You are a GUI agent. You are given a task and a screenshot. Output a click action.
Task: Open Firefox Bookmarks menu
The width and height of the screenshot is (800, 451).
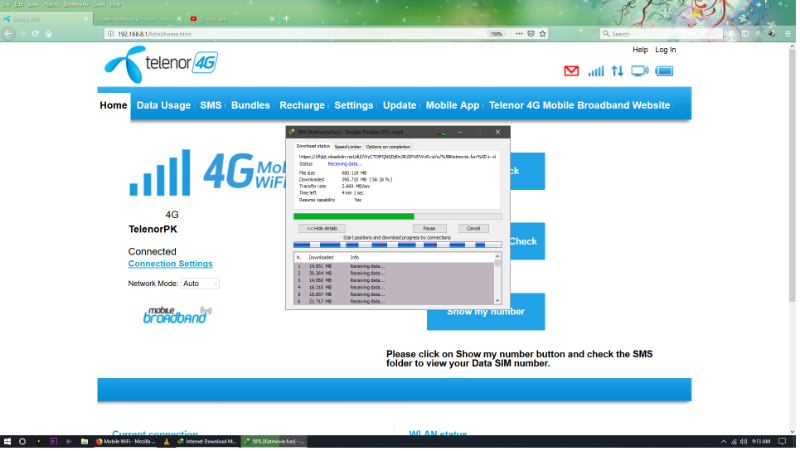click(x=76, y=4)
